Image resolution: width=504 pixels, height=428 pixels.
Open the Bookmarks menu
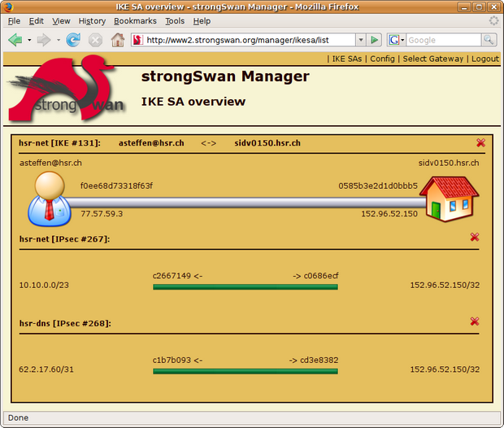pyautogui.click(x=135, y=21)
